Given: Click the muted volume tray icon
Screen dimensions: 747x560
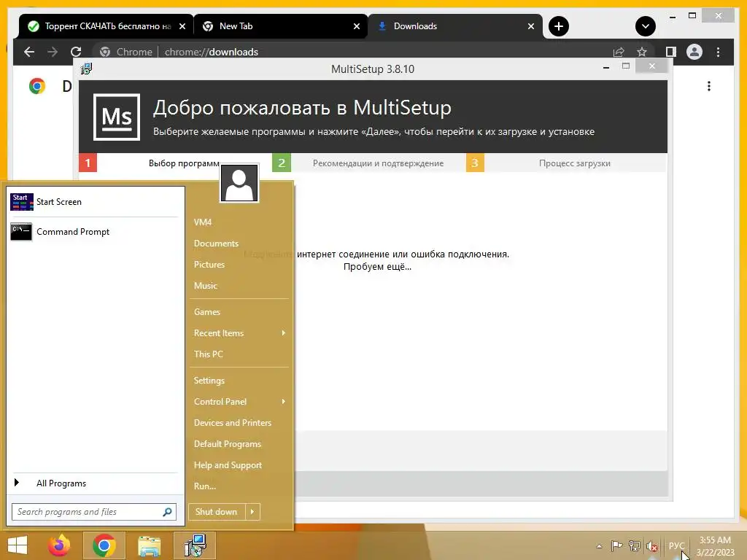Looking at the screenshot, I should pos(651,546).
